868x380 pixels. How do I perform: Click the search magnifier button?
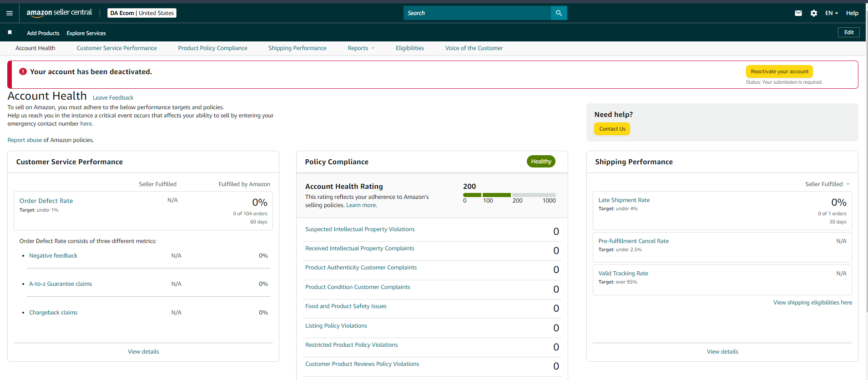559,13
